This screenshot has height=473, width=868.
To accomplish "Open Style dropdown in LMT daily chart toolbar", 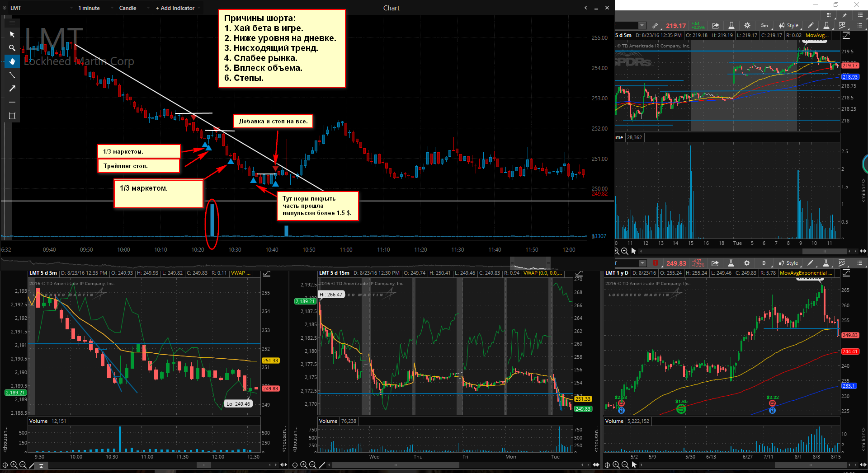I will coord(788,263).
